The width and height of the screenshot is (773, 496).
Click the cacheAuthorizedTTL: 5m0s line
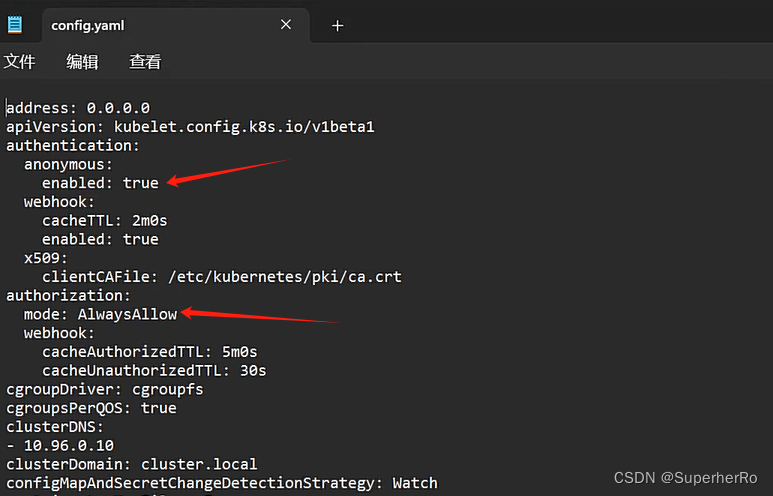click(150, 352)
